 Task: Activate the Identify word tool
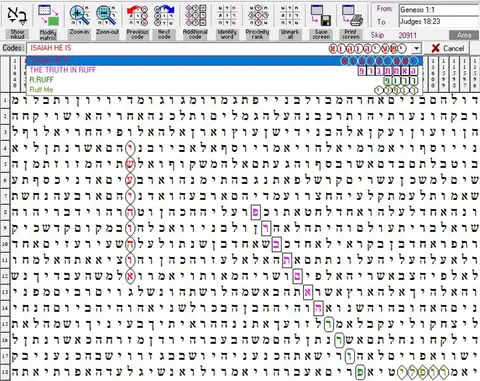click(x=227, y=21)
